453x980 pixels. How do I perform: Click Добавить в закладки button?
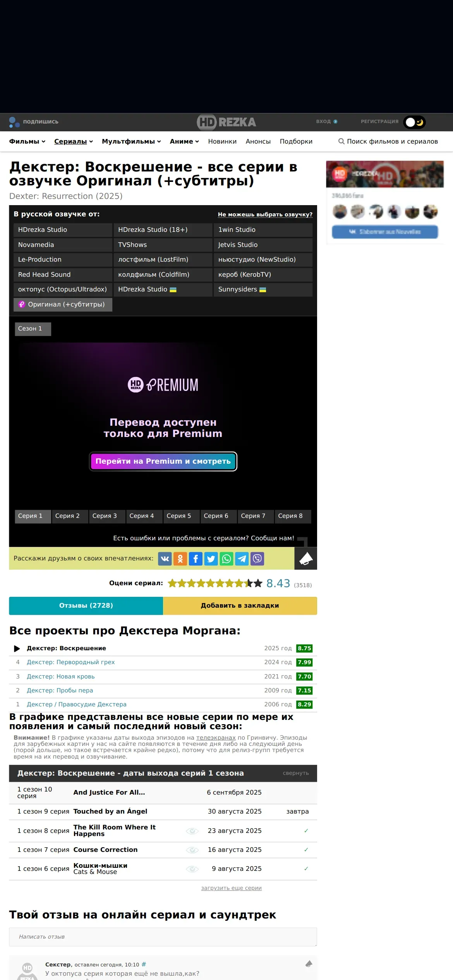click(240, 606)
